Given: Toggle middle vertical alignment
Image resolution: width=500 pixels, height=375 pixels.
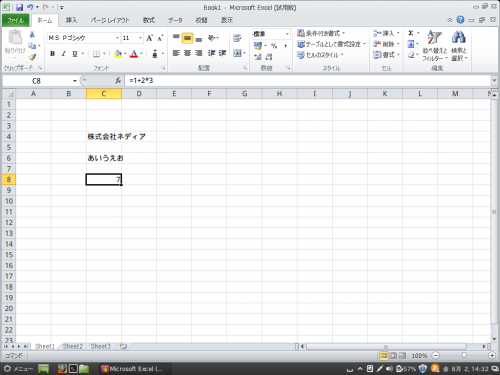Looking at the screenshot, I should 187,38.
